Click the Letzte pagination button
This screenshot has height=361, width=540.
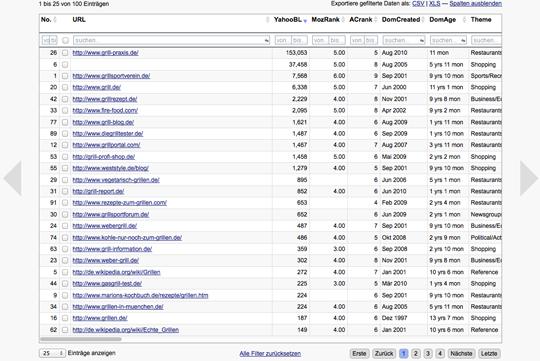[489, 353]
